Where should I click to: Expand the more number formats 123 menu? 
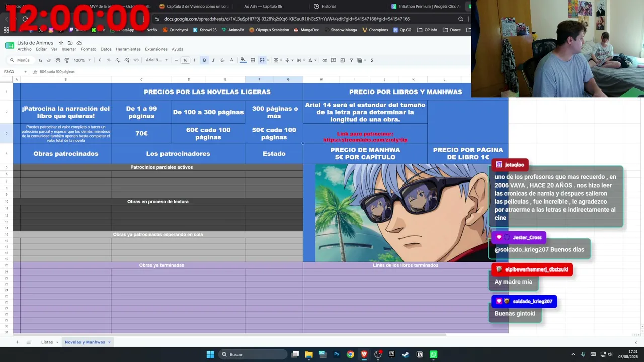pos(136,60)
